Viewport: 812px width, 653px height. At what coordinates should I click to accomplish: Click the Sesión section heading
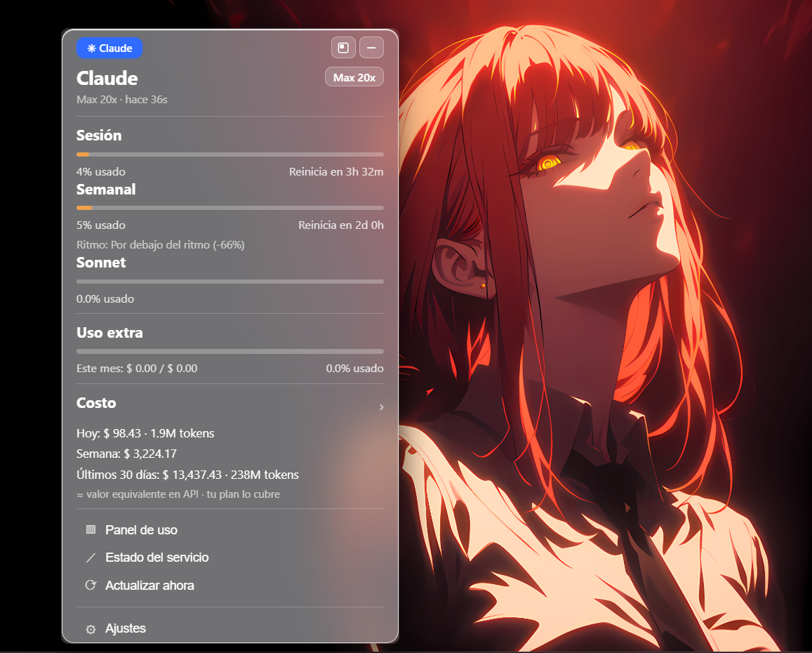point(99,136)
